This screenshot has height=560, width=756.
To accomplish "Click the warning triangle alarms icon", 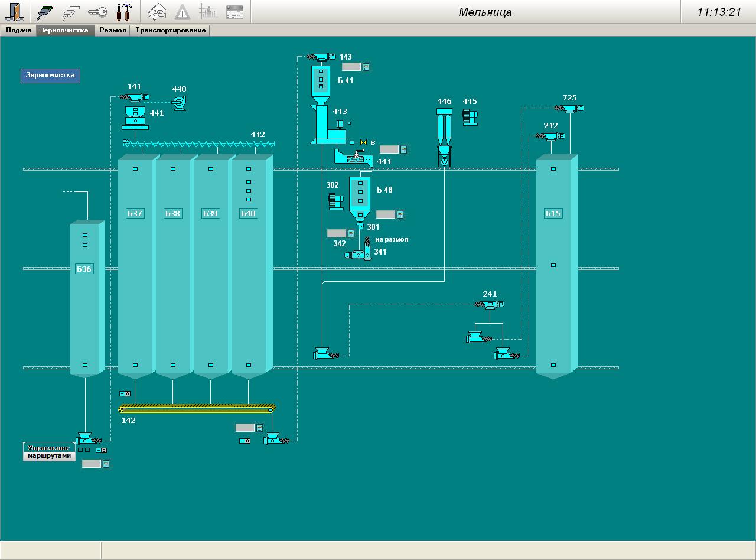I will tap(183, 12).
